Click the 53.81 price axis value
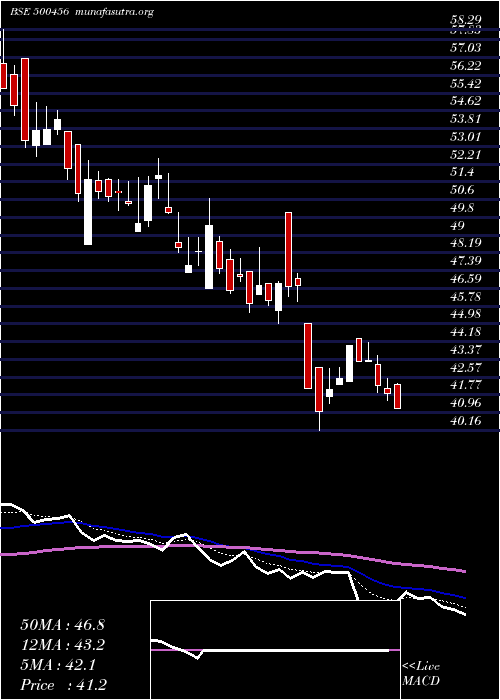 [466, 119]
